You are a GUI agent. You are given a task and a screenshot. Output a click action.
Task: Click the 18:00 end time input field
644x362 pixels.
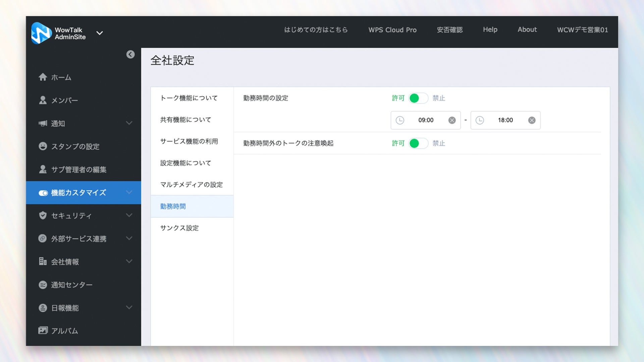(505, 120)
